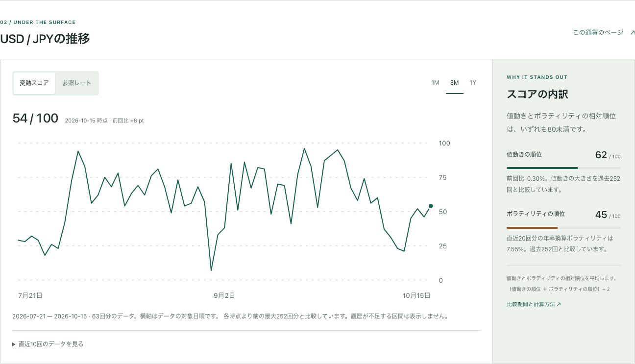Choose the 1M time range
The height and width of the screenshot is (364, 635).
(435, 83)
